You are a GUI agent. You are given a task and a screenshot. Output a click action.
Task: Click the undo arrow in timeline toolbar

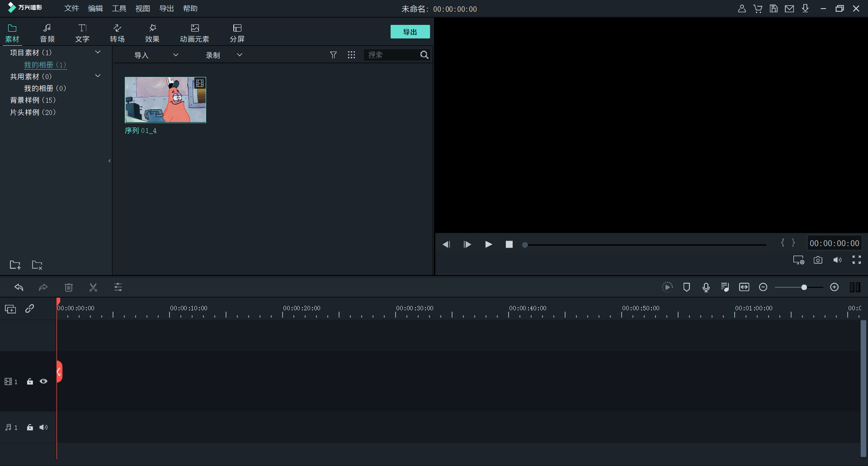click(19, 287)
